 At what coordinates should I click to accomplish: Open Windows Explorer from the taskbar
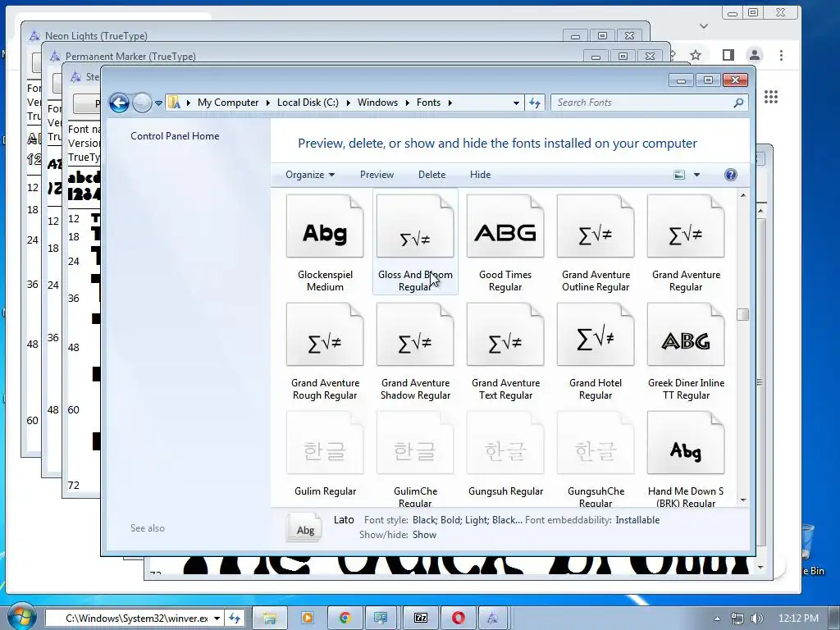tap(269, 619)
